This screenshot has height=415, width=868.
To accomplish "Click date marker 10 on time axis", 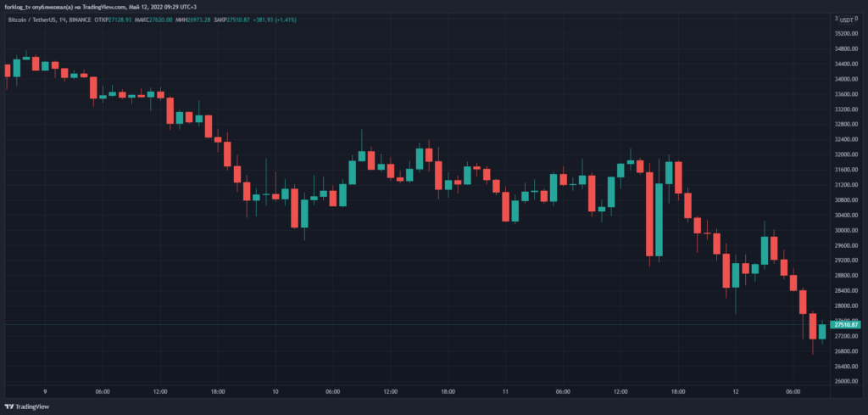I will point(275,392).
